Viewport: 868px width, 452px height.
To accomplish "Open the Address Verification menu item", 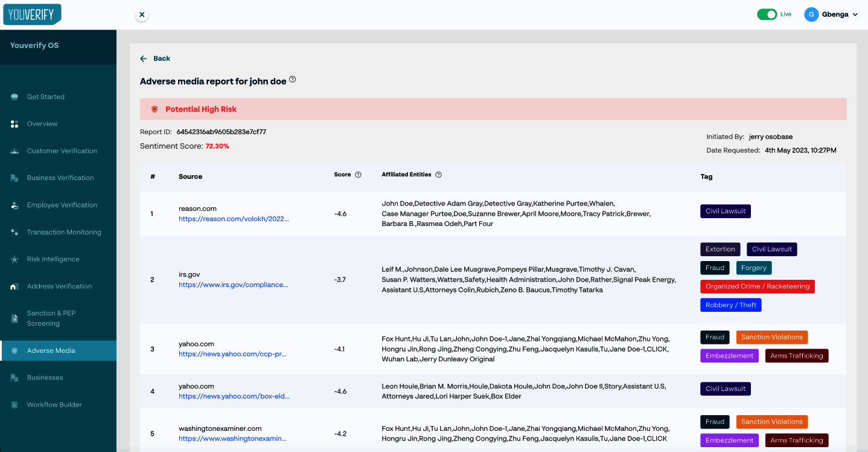I will tap(59, 286).
